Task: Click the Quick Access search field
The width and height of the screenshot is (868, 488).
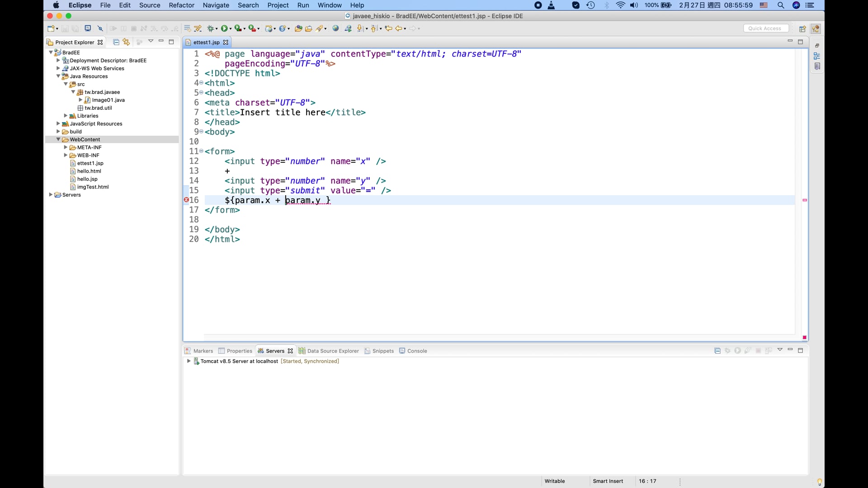Action: point(766,28)
